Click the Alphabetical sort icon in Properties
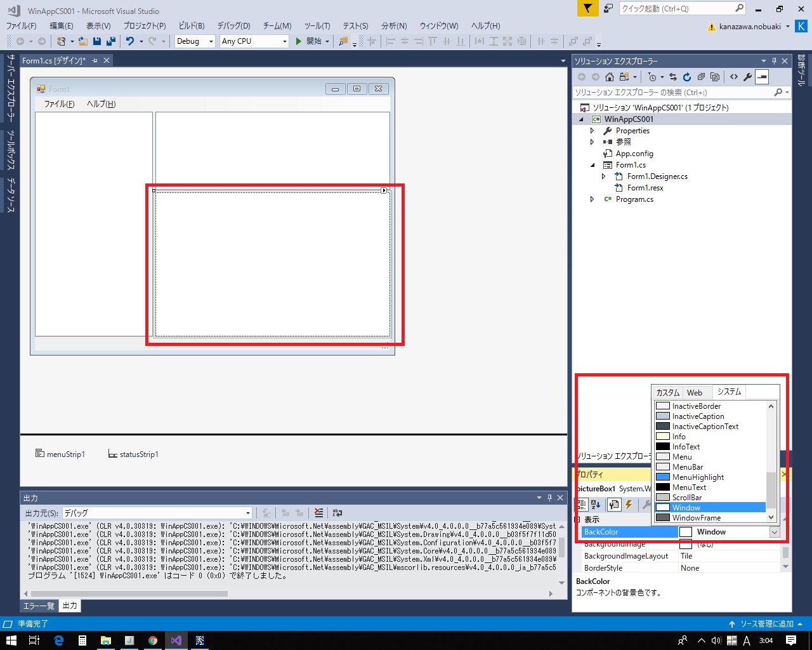Image resolution: width=812 pixels, height=650 pixels. (596, 505)
